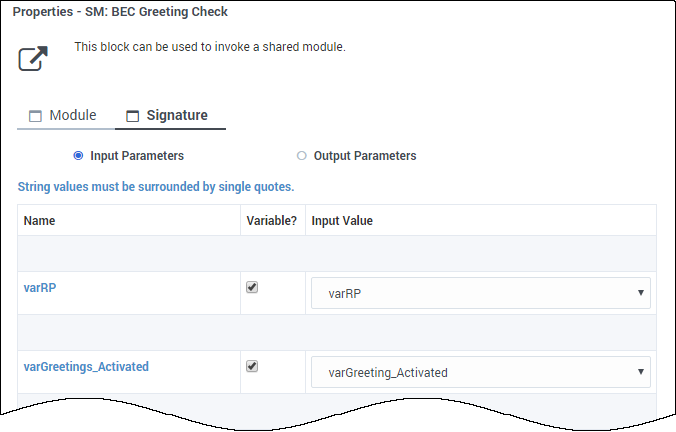This screenshot has height=432, width=676.
Task: Click the Input Parameters label text
Action: [137, 156]
